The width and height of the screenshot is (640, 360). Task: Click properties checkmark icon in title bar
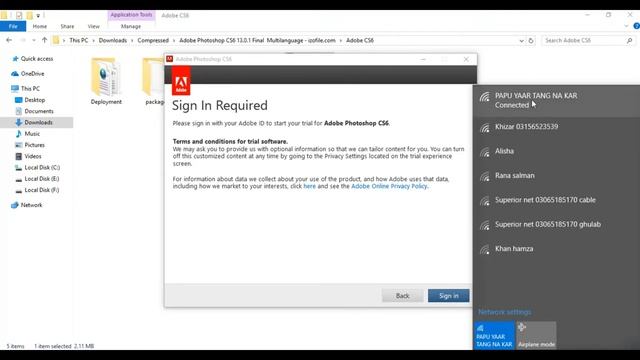click(x=19, y=16)
